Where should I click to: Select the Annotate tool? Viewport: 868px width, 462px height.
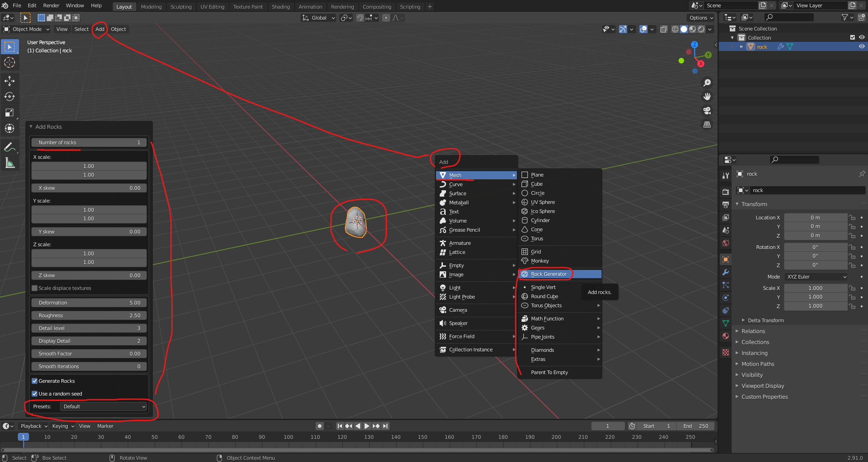[10, 147]
